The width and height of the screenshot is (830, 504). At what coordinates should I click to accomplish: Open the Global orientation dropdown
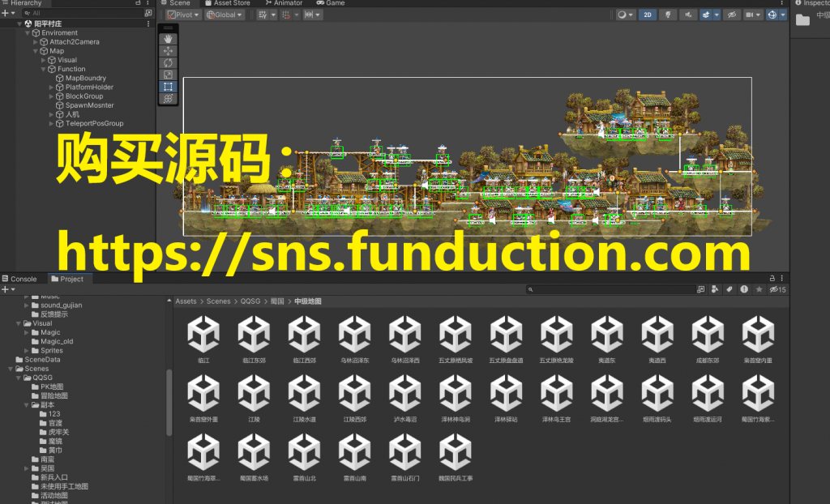coord(225,14)
